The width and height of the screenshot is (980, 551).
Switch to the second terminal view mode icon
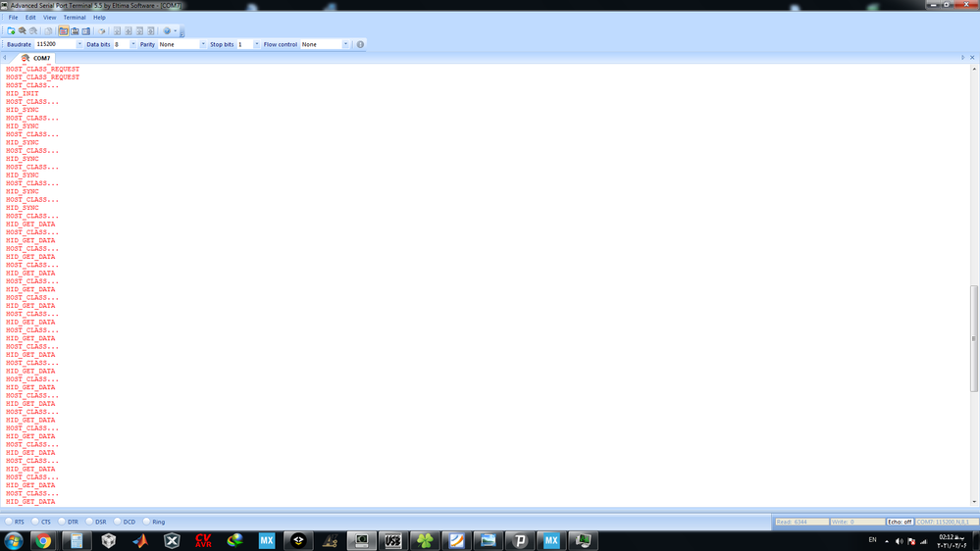[x=75, y=30]
